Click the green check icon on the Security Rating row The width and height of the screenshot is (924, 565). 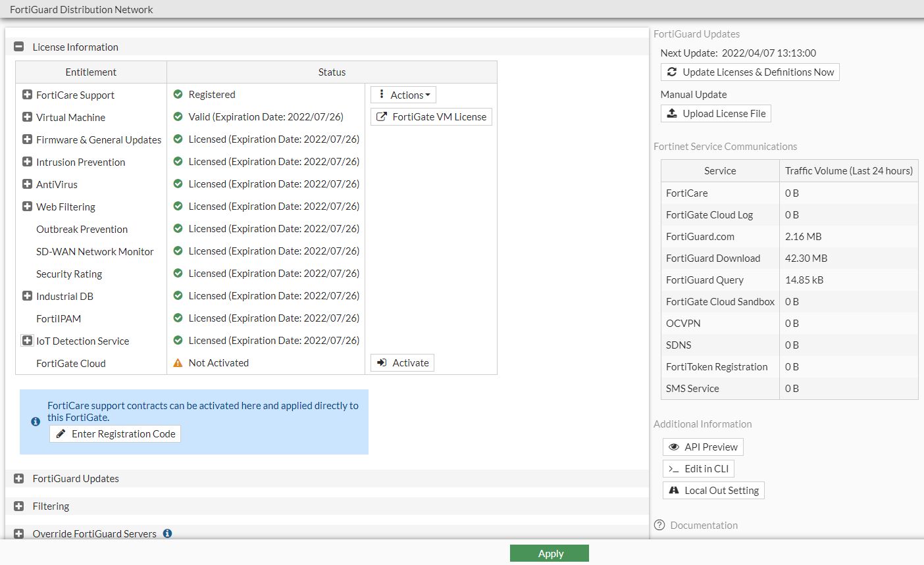178,273
